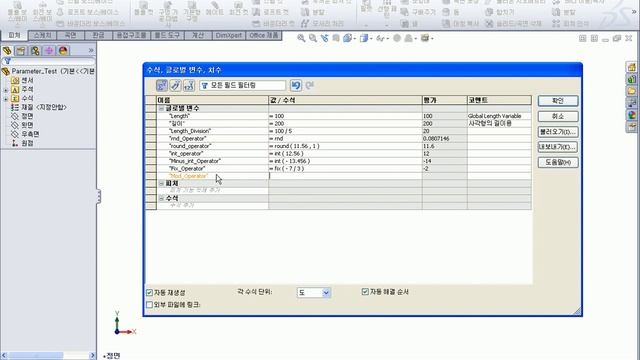Click Zoom to Area magnifier icon
This screenshot has width=640, height=360.
coord(313,38)
